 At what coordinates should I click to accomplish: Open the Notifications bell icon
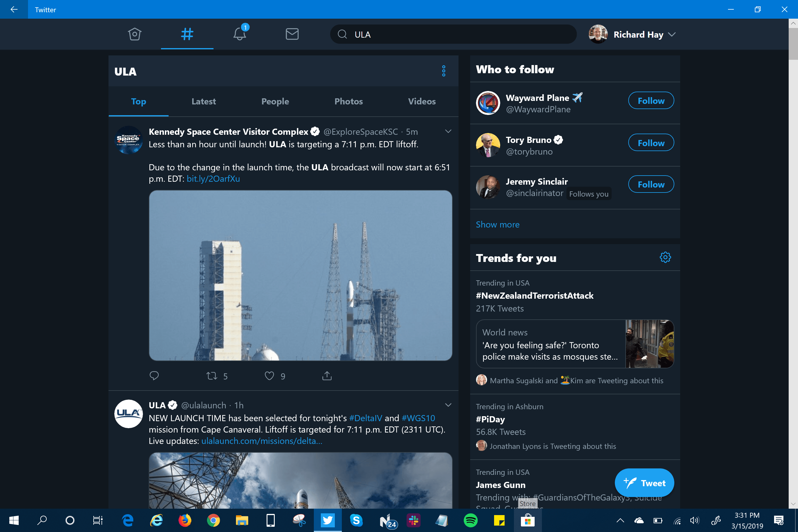point(239,34)
